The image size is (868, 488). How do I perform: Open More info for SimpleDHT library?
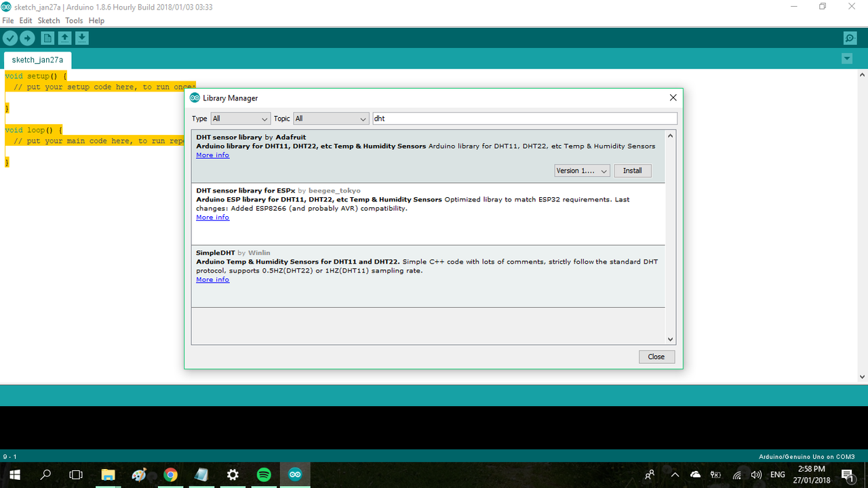click(213, 280)
